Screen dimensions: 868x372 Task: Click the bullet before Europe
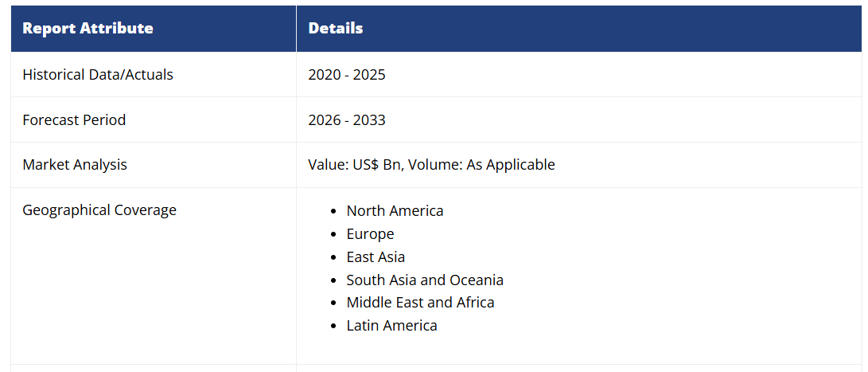(x=334, y=235)
